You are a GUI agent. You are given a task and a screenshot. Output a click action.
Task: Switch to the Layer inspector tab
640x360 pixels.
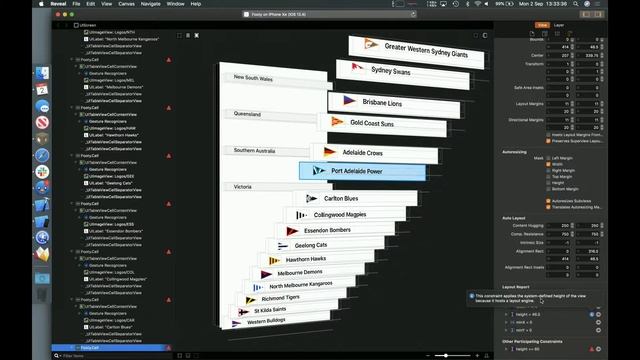pos(559,25)
